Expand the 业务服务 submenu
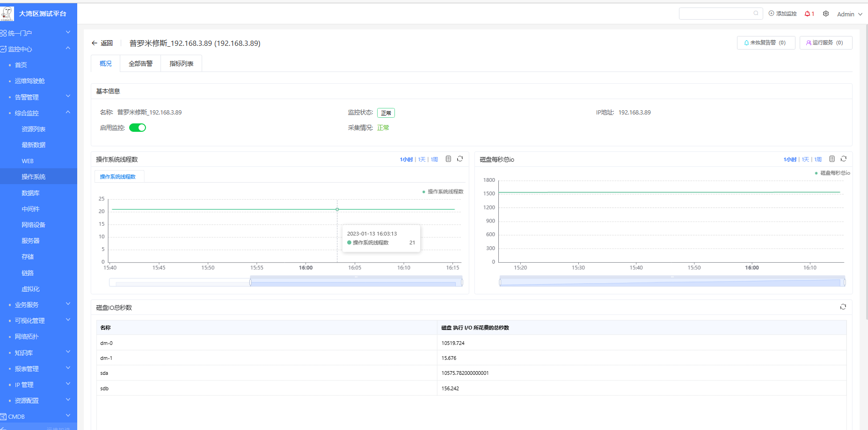Viewport: 868px width, 430px height. pos(68,304)
